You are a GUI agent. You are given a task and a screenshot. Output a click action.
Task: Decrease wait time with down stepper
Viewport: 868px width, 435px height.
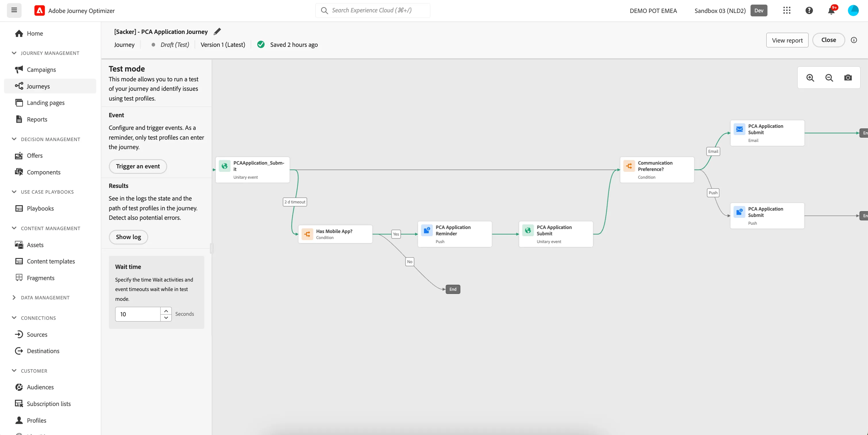[166, 318]
